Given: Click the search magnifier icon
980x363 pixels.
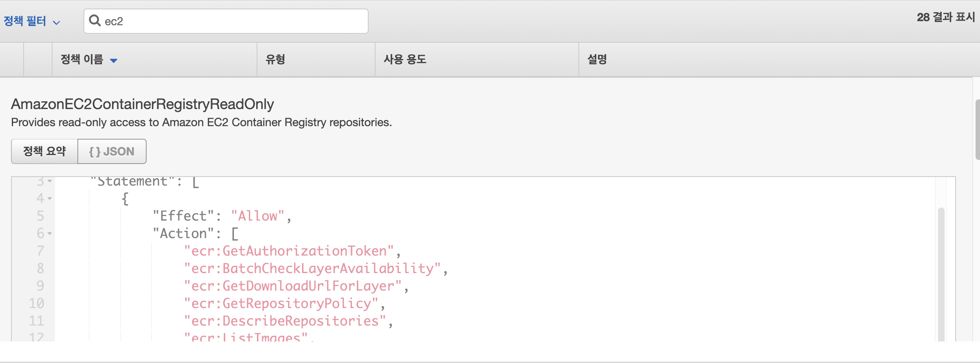Looking at the screenshot, I should pos(95,20).
